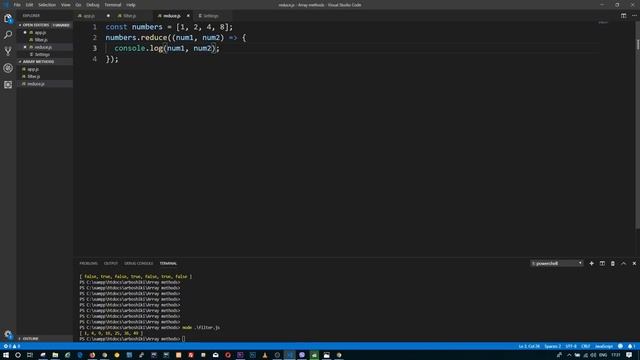The height and width of the screenshot is (360, 640).
Task: Open the Extensions view in activity bar
Action: (x=8, y=84)
